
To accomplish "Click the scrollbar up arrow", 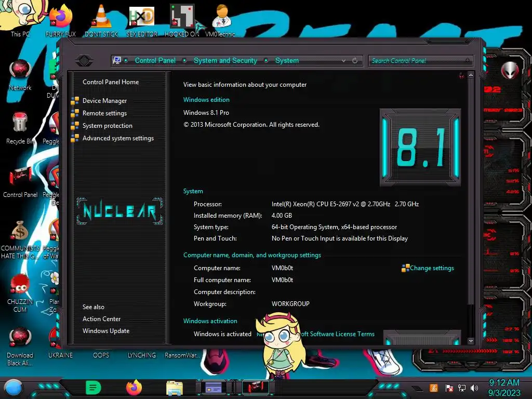I will point(471,75).
